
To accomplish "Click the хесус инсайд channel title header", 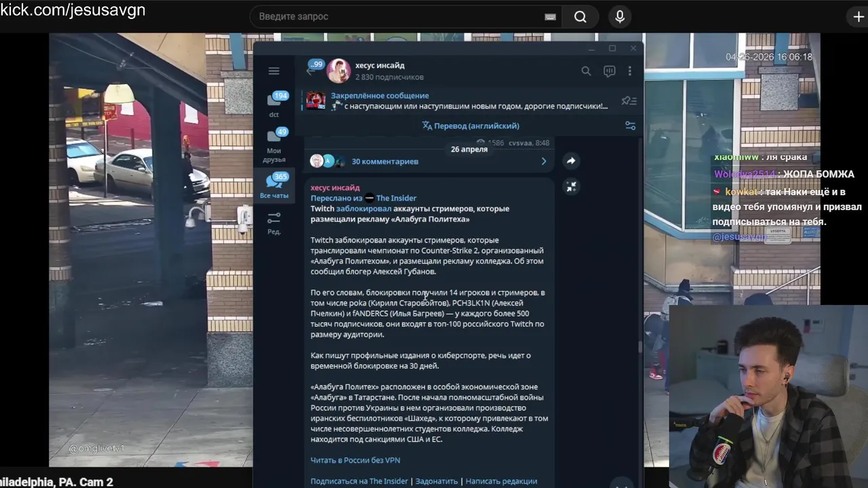I will 380,65.
